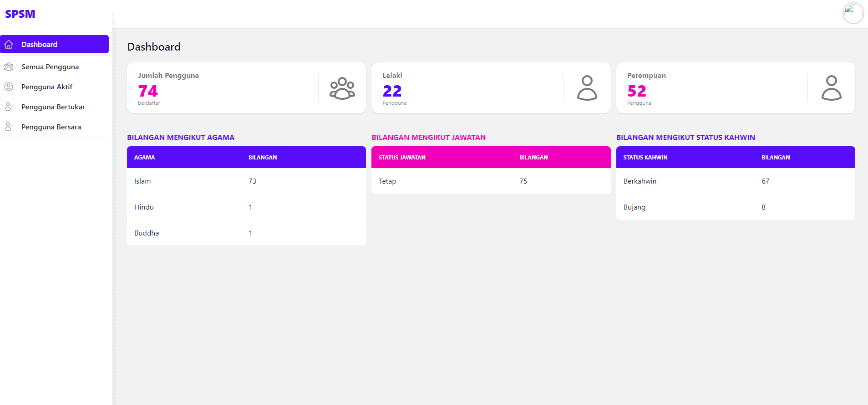Click the Jumlah Pengguna count 74
868x405 pixels.
[148, 91]
